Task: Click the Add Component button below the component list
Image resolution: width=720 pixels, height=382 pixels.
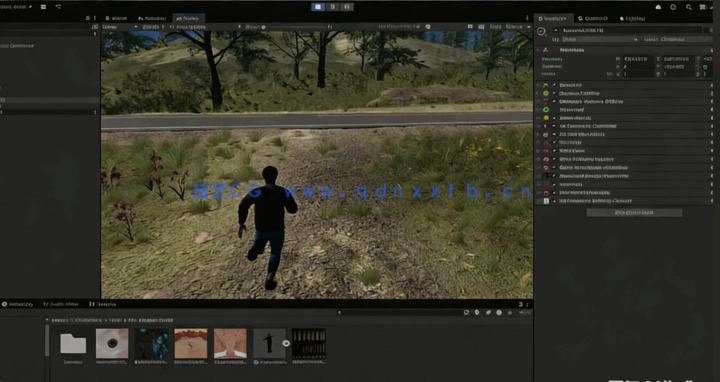Action: click(x=634, y=213)
